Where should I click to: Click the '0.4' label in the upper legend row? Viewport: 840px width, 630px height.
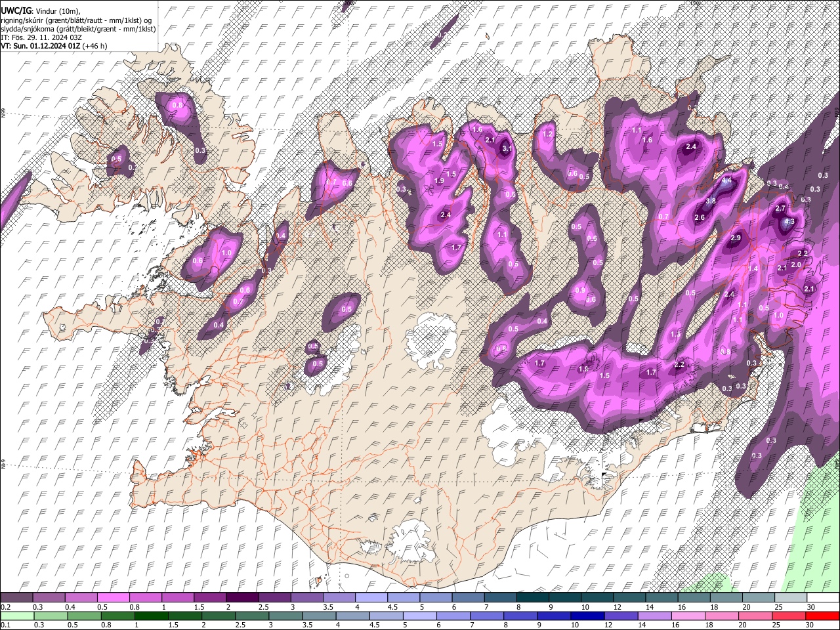click(x=70, y=607)
